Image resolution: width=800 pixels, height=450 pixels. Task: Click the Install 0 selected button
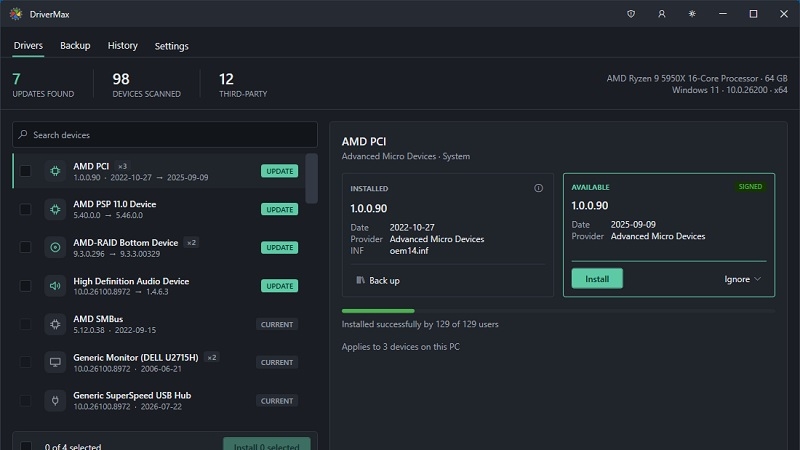coord(266,444)
